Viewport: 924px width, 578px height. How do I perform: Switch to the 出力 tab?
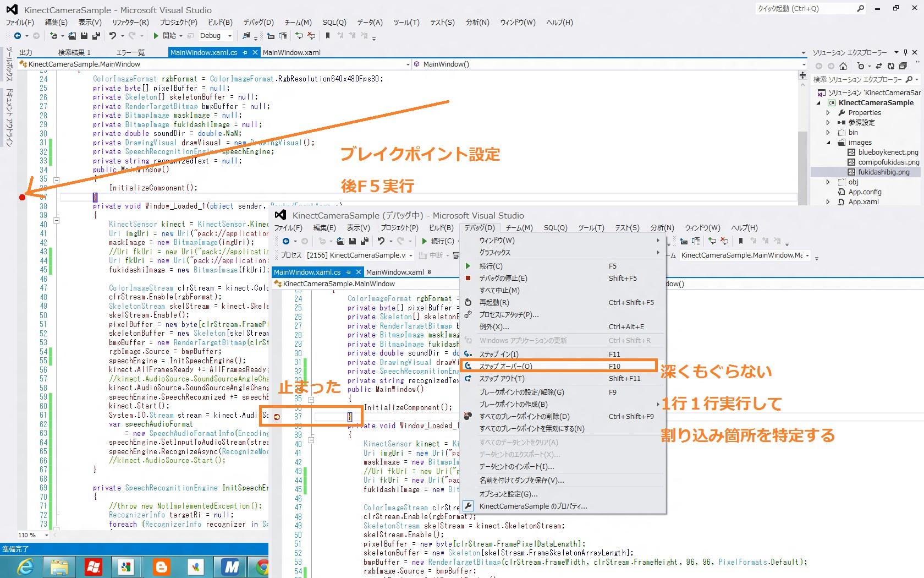[x=26, y=53]
